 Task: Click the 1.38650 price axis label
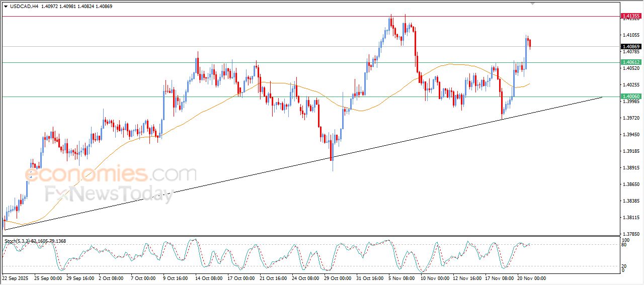pos(631,184)
